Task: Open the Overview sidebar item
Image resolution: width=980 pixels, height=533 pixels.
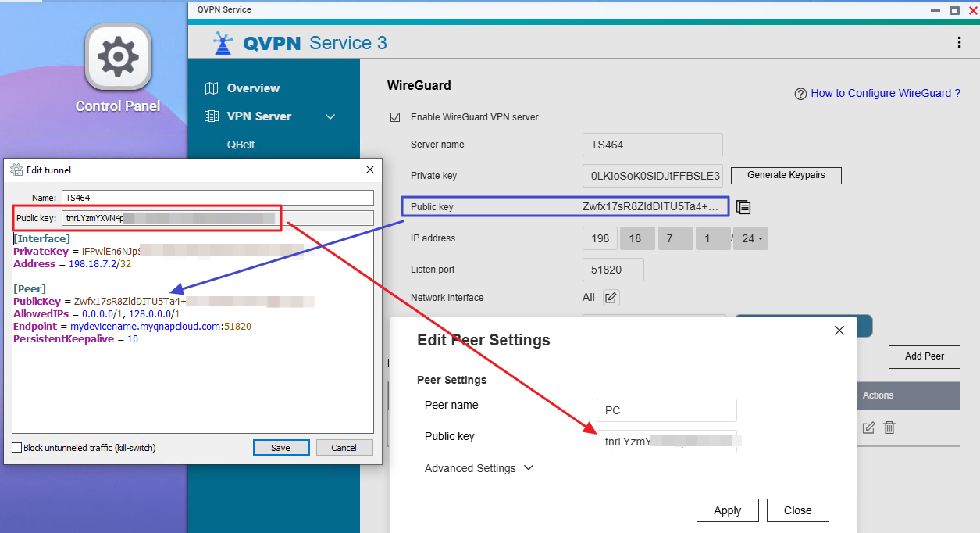Action: pos(252,88)
